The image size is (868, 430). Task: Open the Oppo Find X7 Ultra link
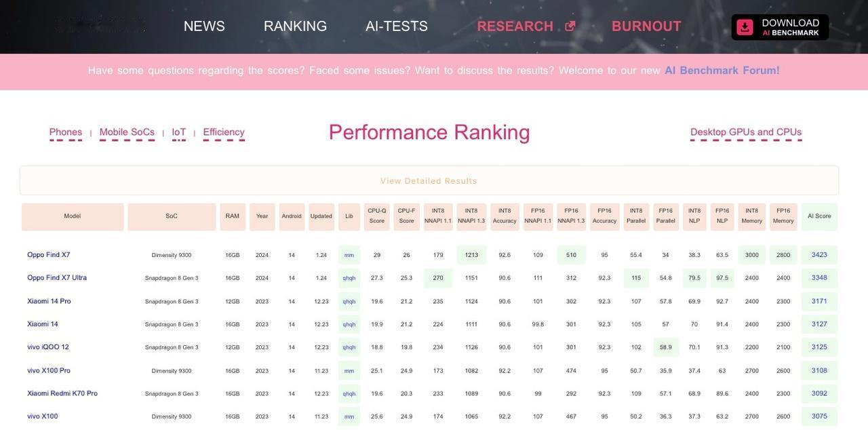click(57, 278)
